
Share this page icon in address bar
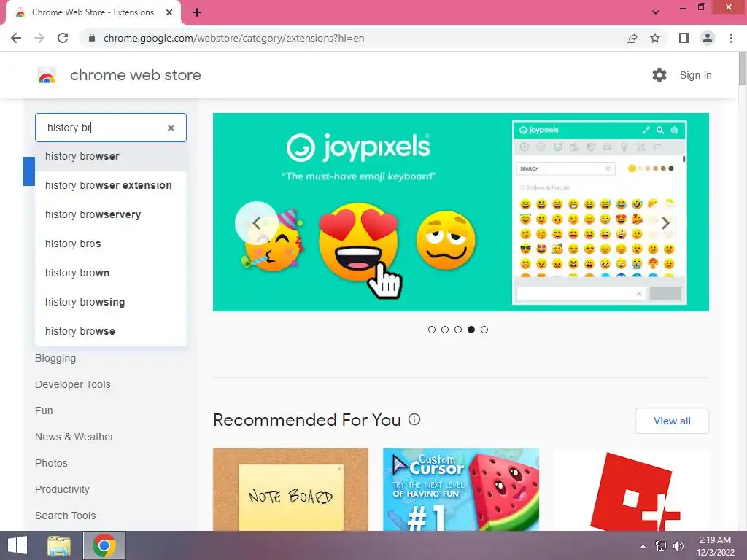632,38
